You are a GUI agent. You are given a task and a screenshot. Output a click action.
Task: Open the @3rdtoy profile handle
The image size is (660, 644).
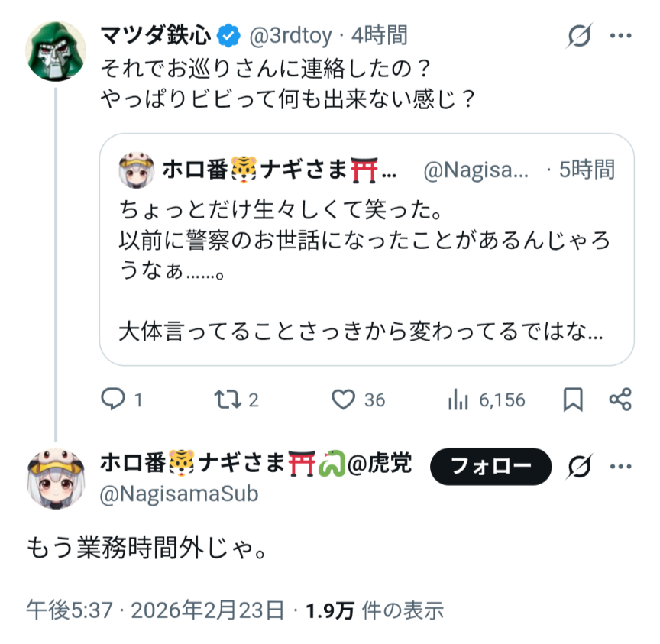tap(292, 35)
